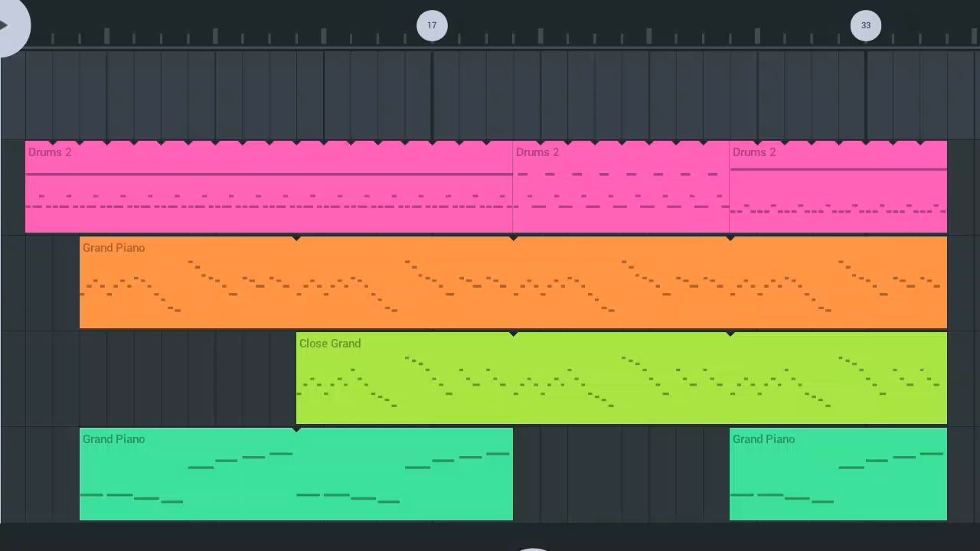980x551 pixels.
Task: Click the orange Grand Piano clip name label
Action: [113, 248]
